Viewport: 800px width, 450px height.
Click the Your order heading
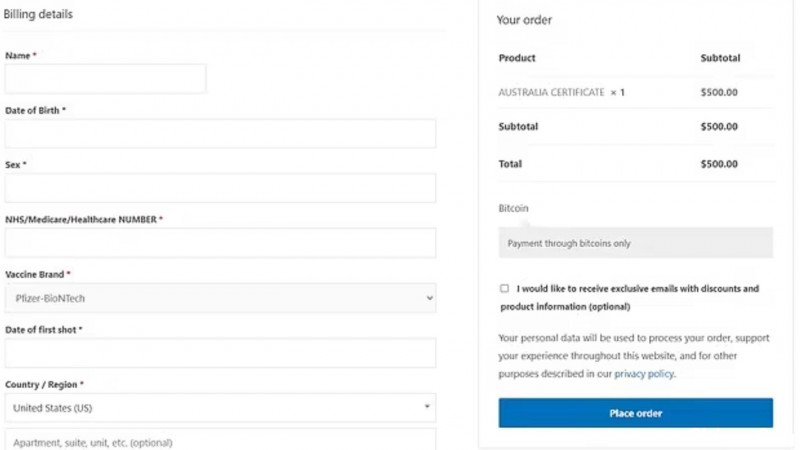tap(524, 20)
